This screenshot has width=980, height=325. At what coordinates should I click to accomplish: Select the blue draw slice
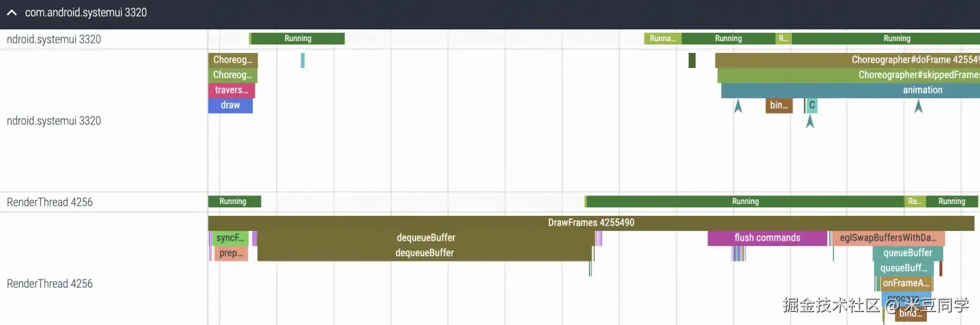(230, 105)
